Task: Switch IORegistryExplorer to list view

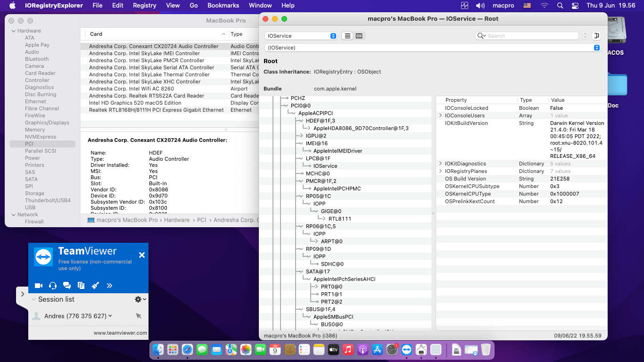Action: point(347,36)
